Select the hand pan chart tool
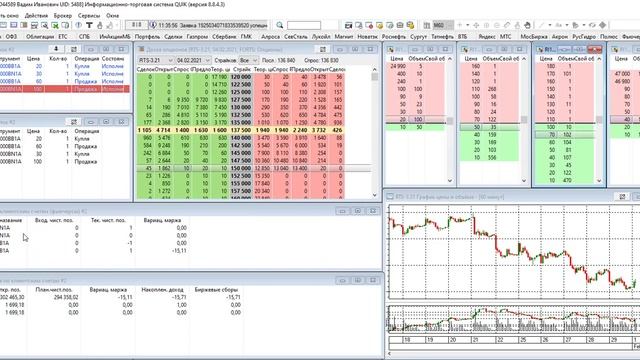Screen dimensions: 640x360 (x=527, y=25)
